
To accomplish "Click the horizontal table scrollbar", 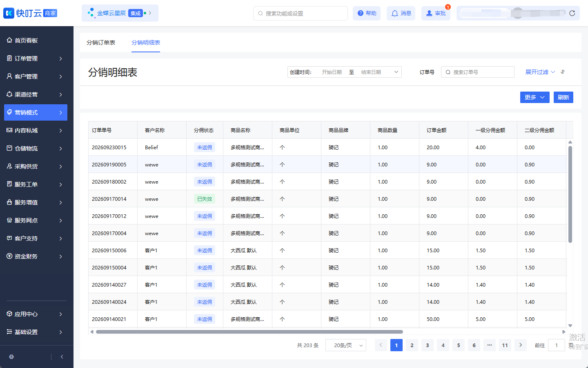I will (x=249, y=332).
